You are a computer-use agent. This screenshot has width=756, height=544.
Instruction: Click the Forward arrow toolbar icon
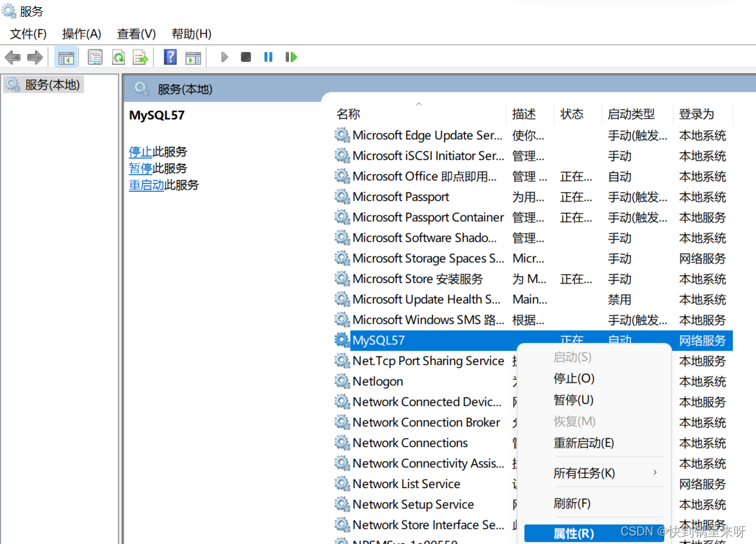34,57
